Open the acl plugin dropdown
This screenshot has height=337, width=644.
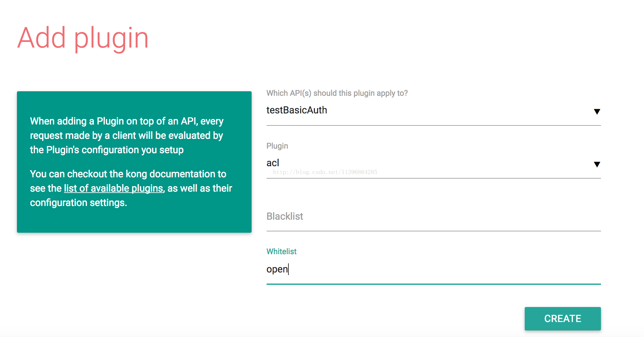[433, 164]
